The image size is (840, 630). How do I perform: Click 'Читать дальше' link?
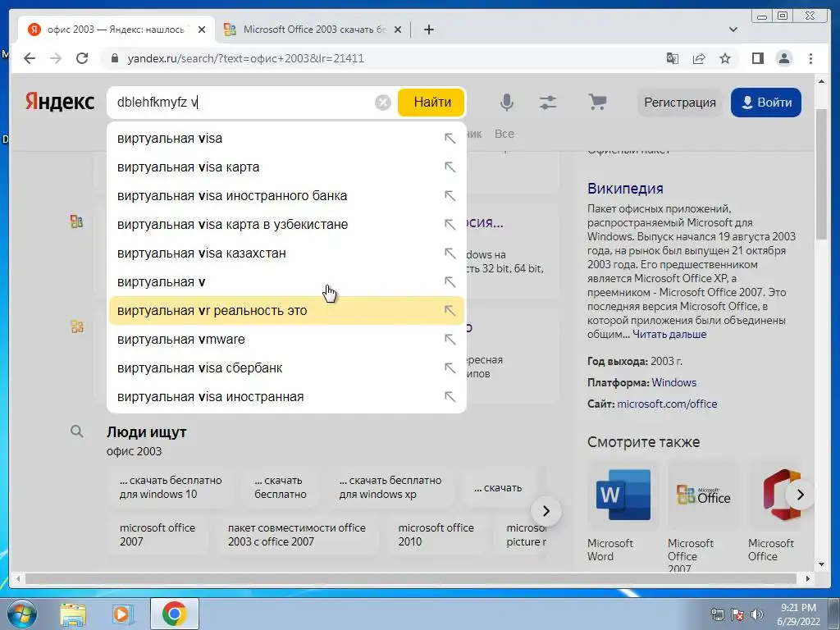point(669,335)
